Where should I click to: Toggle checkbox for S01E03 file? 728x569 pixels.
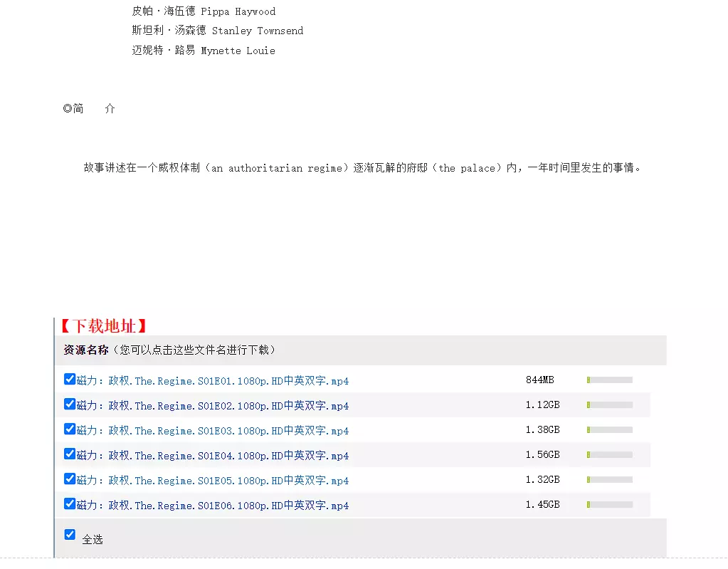coord(69,429)
